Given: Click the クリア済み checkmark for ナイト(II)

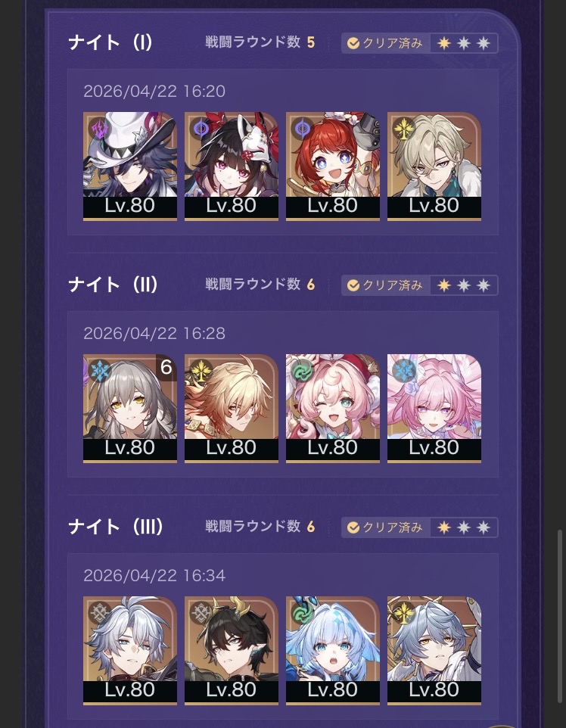Looking at the screenshot, I should (x=353, y=285).
